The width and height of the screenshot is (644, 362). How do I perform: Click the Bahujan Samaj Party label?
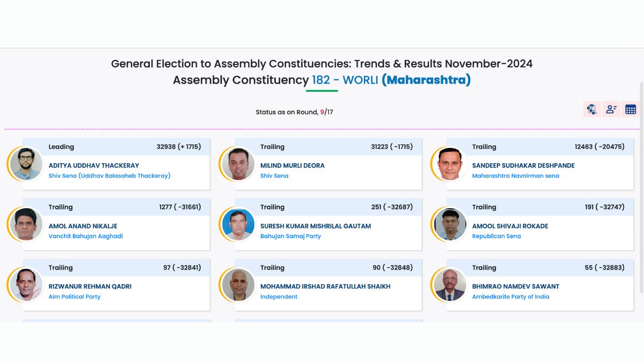coord(290,237)
